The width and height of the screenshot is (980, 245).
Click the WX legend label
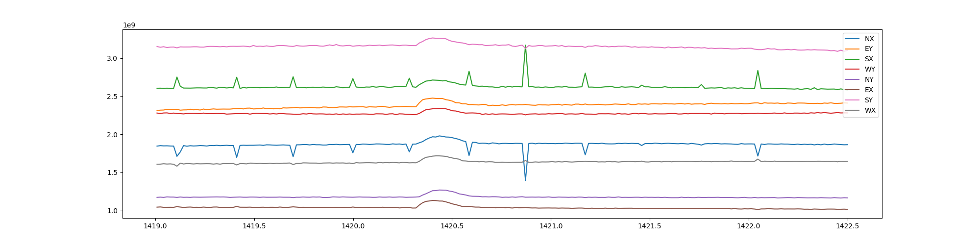870,111
